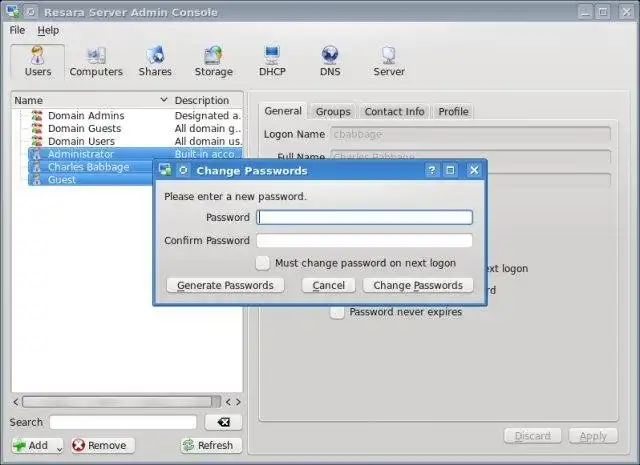This screenshot has height=465, width=640.
Task: Switch to the Contact Info tab
Action: 394,111
